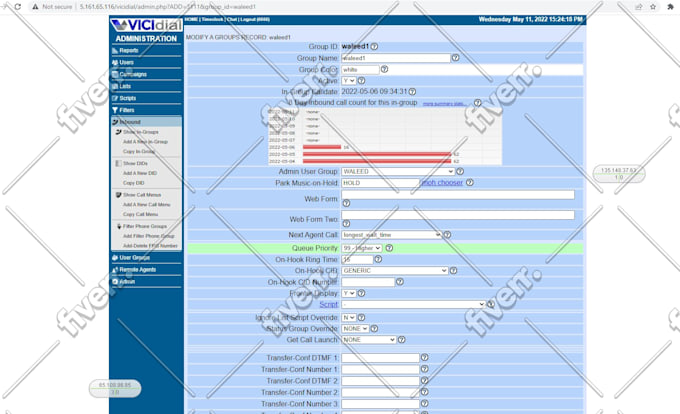Expand Next Agent Call dropdown
This screenshot has height=414, width=680.
pos(392,235)
